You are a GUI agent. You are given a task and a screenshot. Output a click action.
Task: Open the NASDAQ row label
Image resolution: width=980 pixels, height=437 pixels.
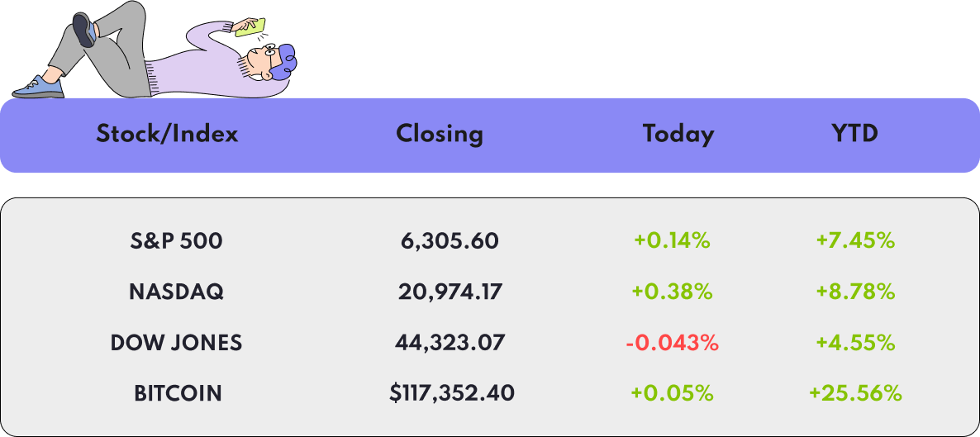pos(176,292)
